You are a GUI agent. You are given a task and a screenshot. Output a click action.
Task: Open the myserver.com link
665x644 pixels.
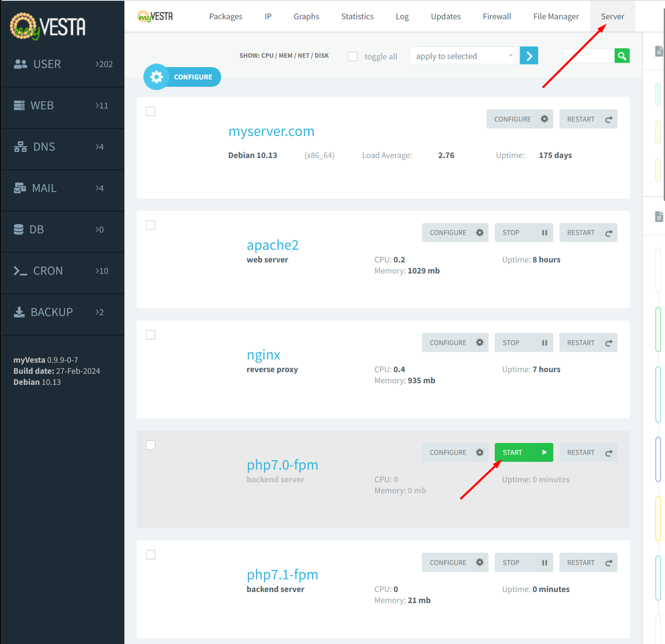coord(271,131)
